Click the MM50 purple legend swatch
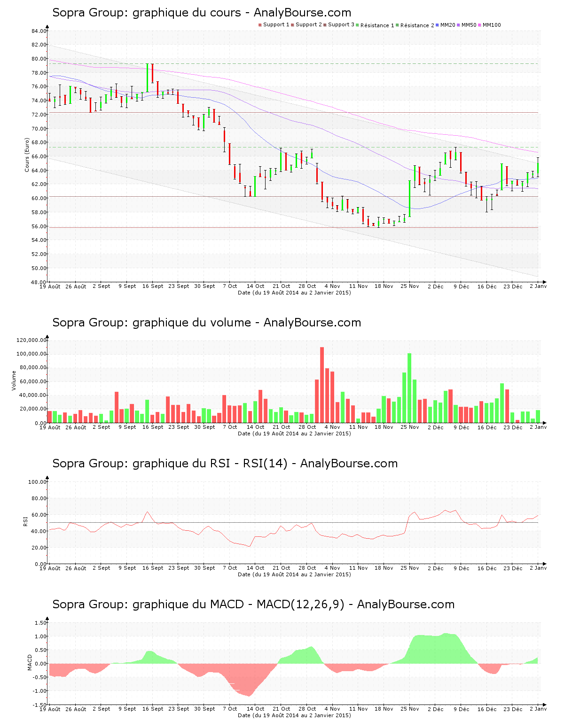The height and width of the screenshot is (728, 564). [x=459, y=25]
